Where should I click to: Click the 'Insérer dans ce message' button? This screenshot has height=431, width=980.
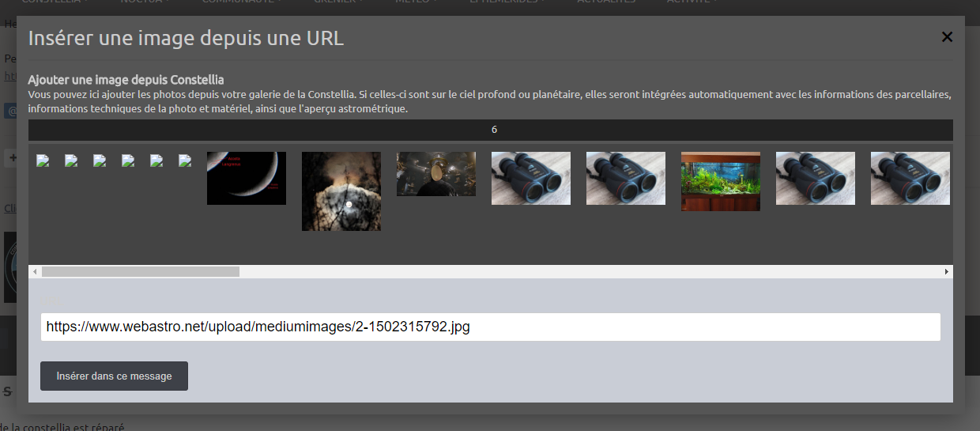114,376
